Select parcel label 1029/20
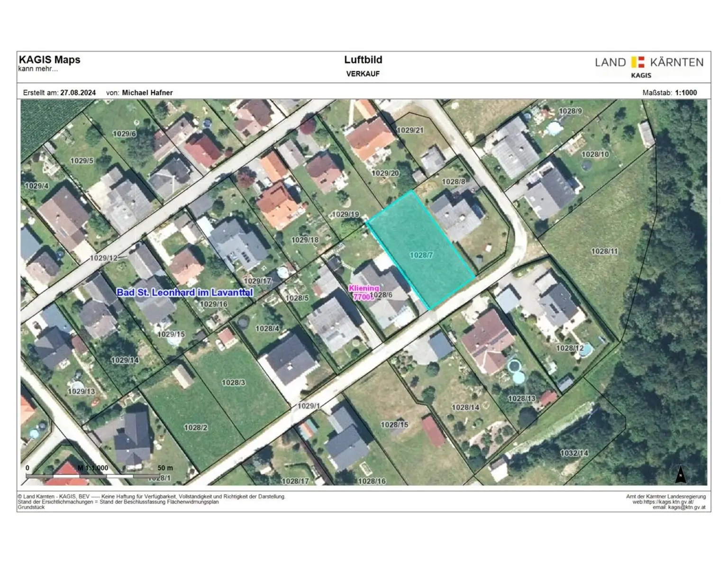This screenshot has height=563, width=728. click(x=385, y=173)
